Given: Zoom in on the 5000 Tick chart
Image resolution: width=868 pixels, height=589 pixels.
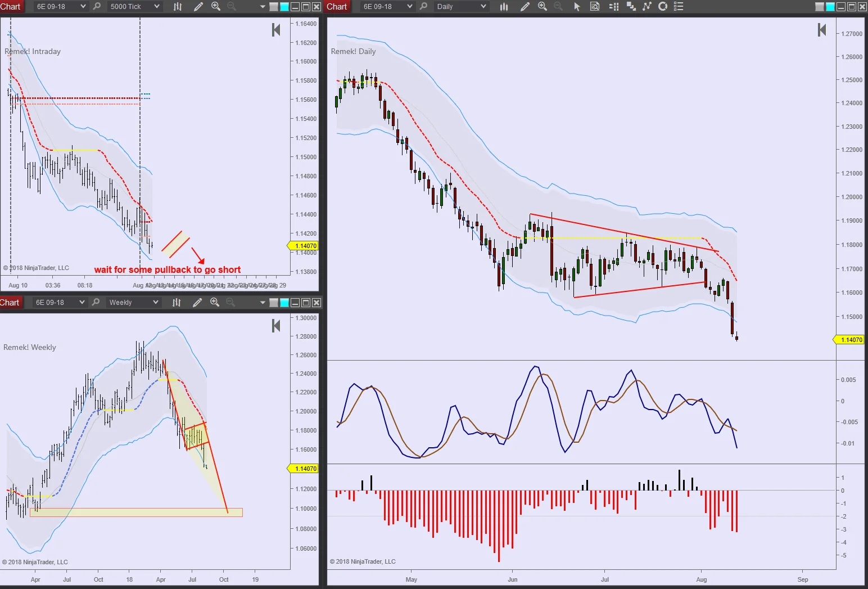Looking at the screenshot, I should coord(216,6).
